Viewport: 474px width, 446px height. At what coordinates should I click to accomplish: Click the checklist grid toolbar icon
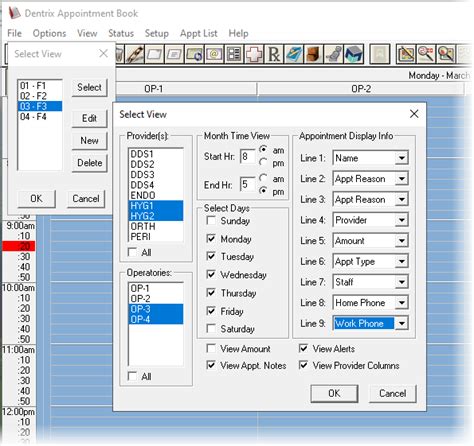point(234,54)
